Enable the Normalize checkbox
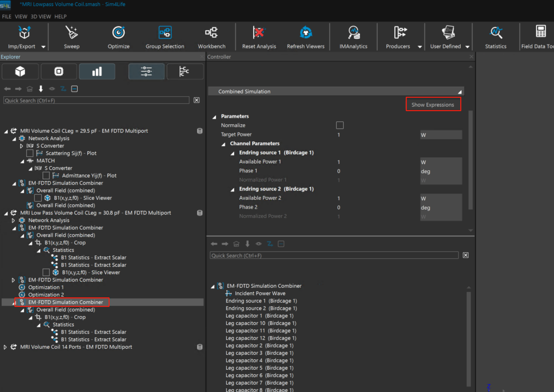Screen dimensions: 554x392 [340, 126]
